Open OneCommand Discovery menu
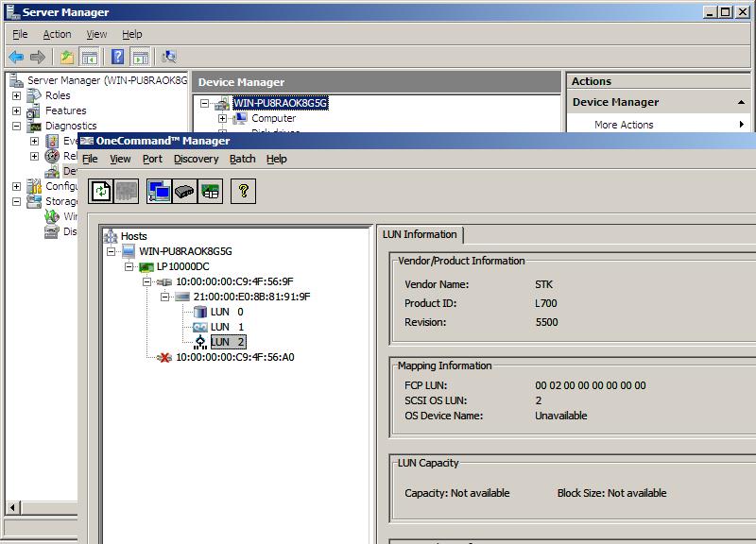 (x=197, y=159)
